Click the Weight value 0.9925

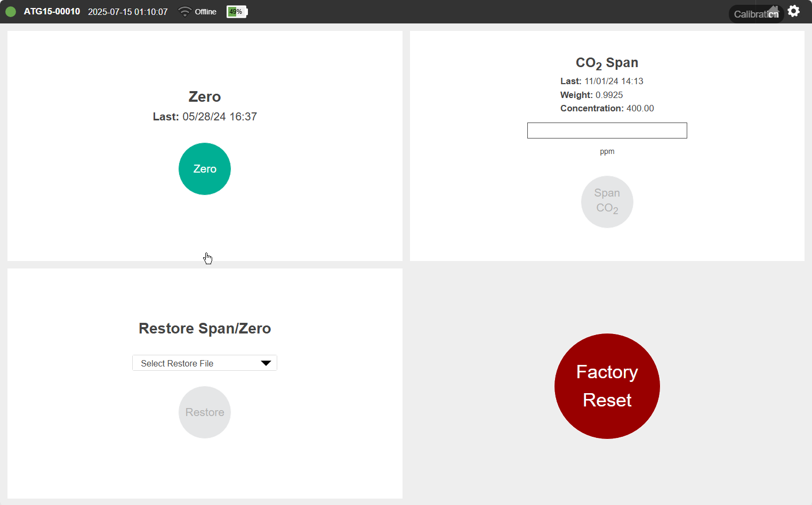609,95
